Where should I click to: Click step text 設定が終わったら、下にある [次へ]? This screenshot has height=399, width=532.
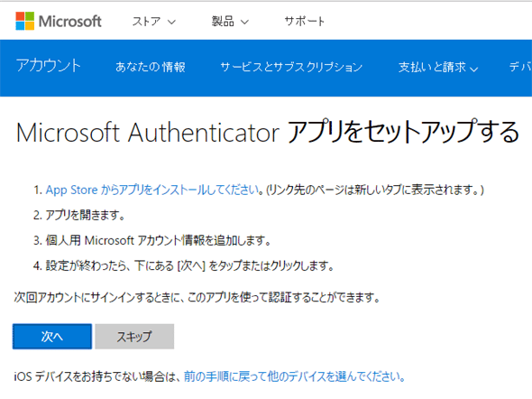125,265
